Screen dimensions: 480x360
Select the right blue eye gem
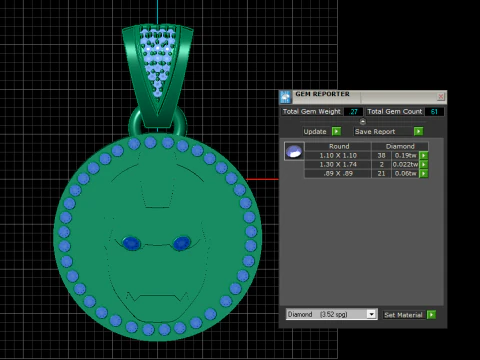(182, 243)
